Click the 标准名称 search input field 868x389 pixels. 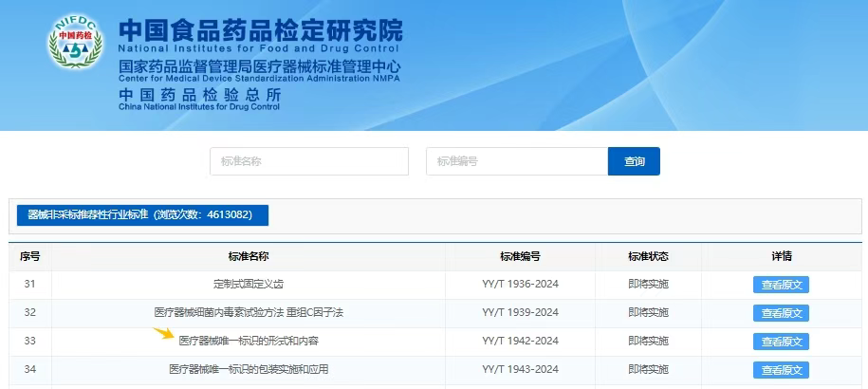pos(308,161)
